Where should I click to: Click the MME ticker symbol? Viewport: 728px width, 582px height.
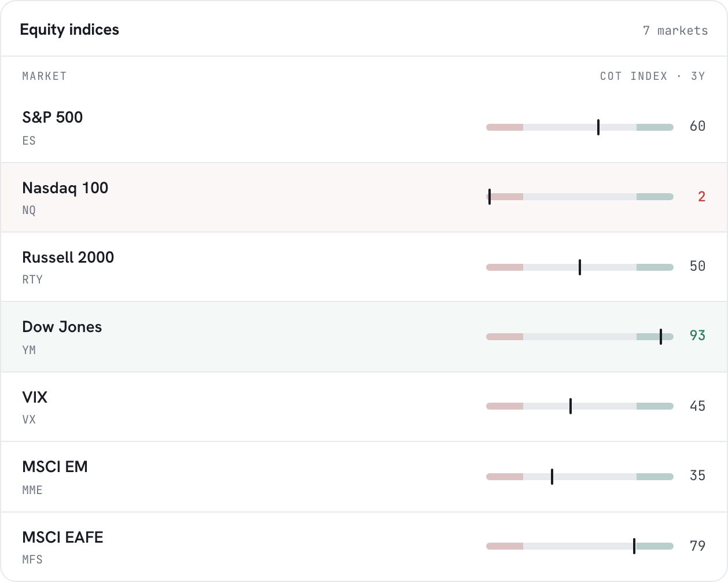pyautogui.click(x=32, y=490)
